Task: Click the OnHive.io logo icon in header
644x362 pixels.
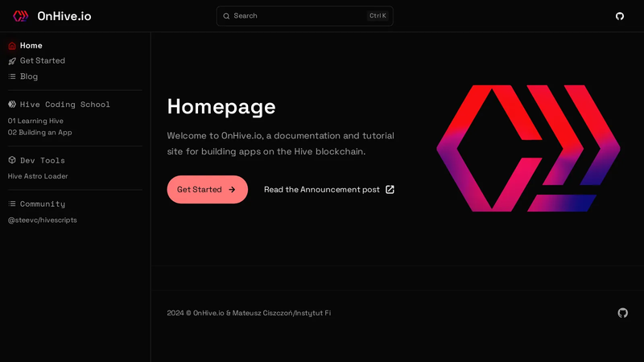Action: point(21,16)
